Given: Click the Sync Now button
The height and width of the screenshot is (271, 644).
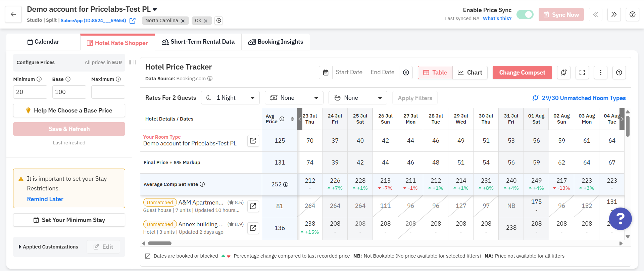Looking at the screenshot, I should tap(561, 14).
